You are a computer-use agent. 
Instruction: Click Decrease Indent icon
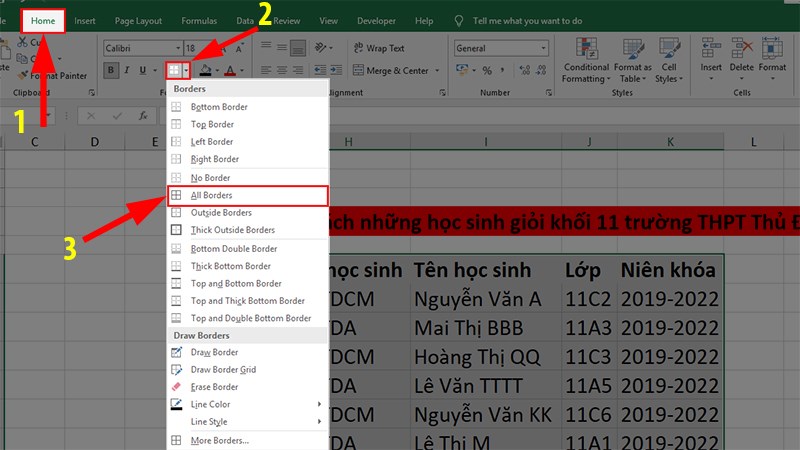coord(320,70)
